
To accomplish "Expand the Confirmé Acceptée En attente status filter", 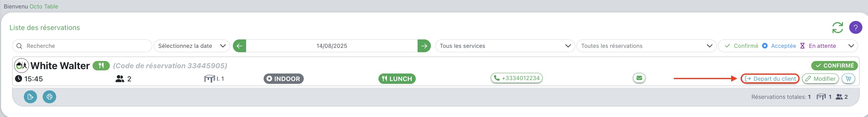I will pyautogui.click(x=788, y=46).
